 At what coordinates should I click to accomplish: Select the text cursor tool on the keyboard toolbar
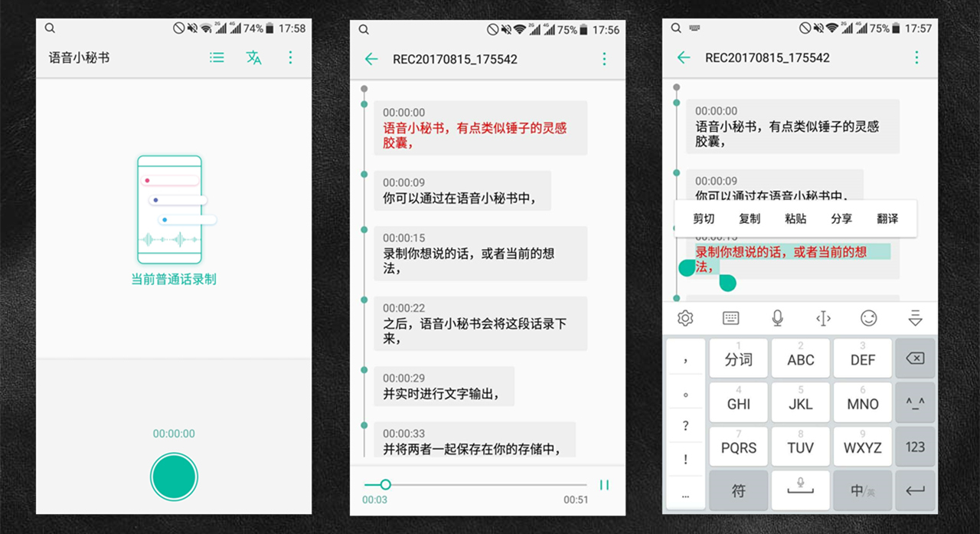(823, 317)
